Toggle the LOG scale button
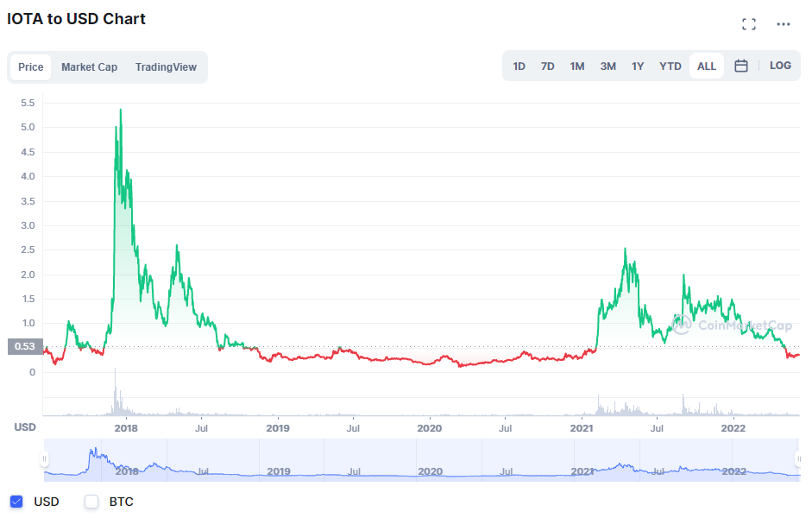Viewport: 812px width, 518px height. tap(780, 66)
